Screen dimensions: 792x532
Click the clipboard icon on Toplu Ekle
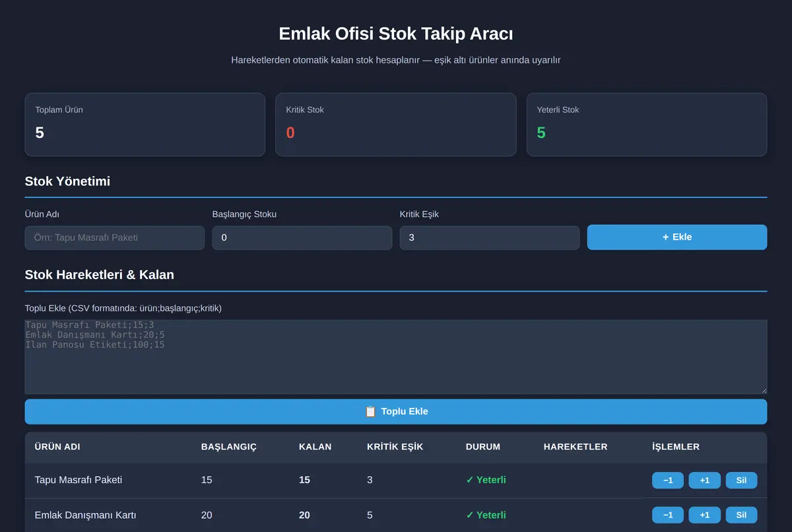coord(370,411)
